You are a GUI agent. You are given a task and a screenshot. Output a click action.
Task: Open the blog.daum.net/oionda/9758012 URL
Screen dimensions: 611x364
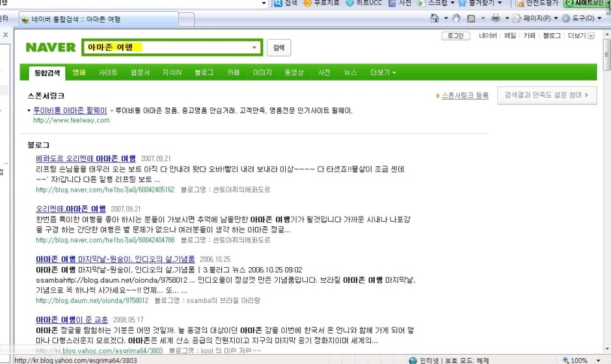(92, 300)
